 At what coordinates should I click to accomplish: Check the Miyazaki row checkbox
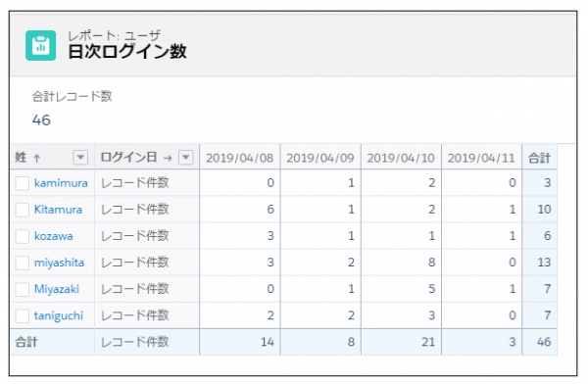coord(23,289)
